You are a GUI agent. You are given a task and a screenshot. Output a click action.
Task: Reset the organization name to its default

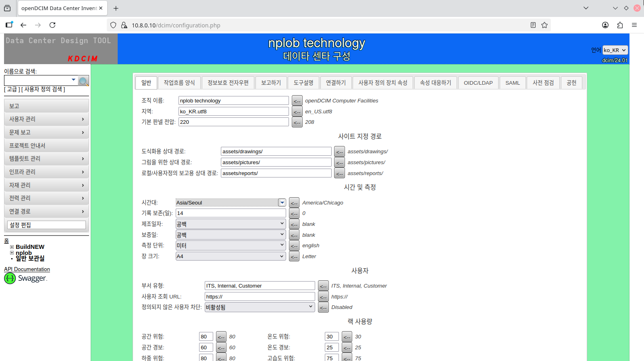pyautogui.click(x=297, y=101)
